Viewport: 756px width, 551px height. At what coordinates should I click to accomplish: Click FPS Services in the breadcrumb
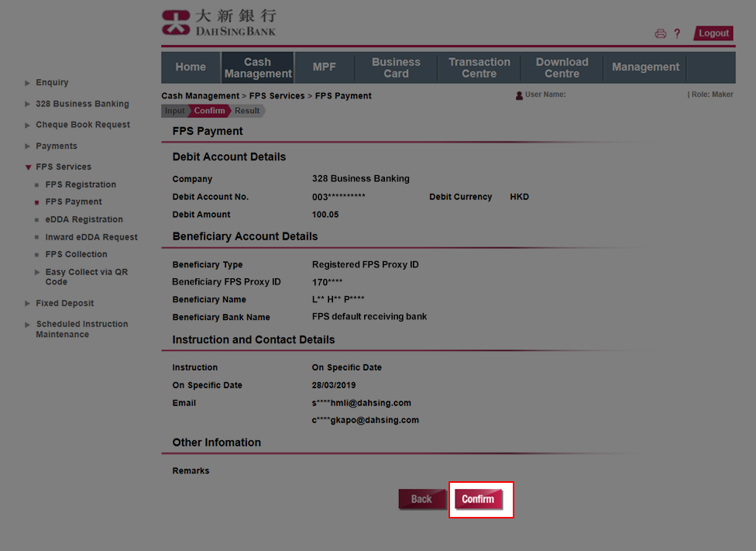(x=277, y=96)
